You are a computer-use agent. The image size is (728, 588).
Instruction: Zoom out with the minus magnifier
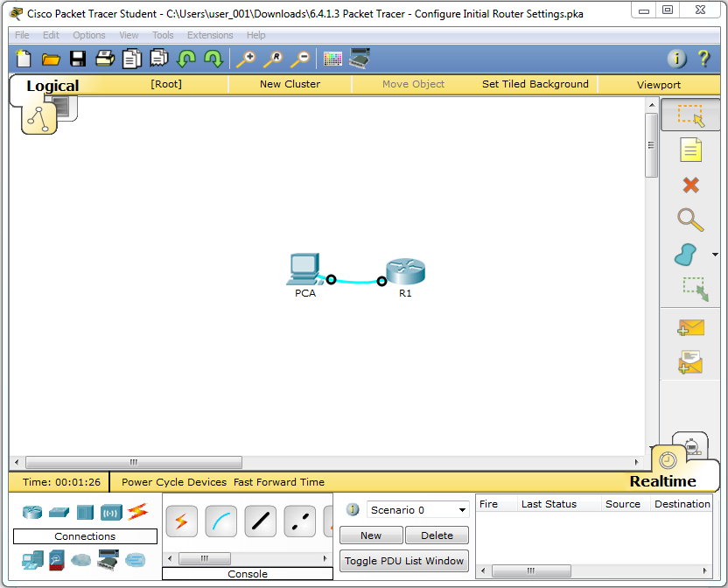(300, 59)
